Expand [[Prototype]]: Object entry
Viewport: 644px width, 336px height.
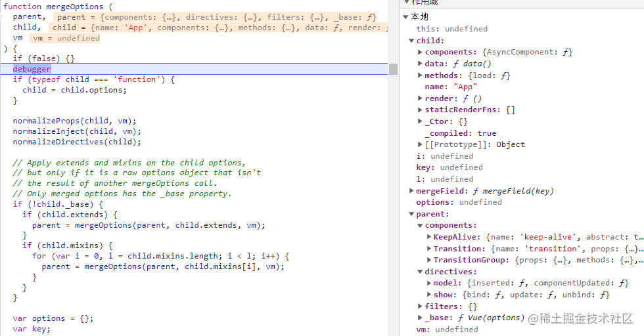click(420, 144)
